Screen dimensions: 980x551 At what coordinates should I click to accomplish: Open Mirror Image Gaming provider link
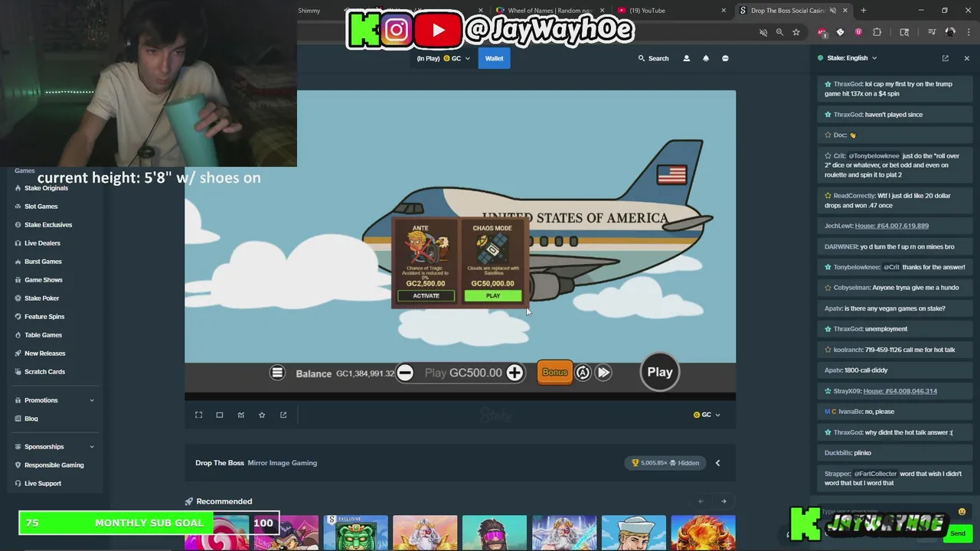point(282,463)
